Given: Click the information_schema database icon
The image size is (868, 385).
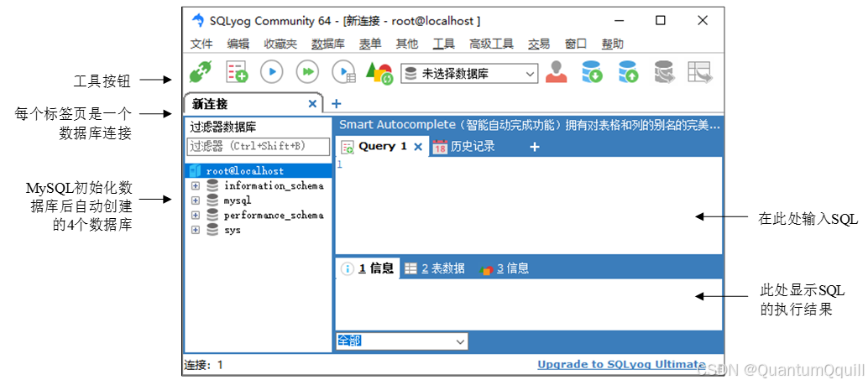Looking at the screenshot, I should 212,186.
